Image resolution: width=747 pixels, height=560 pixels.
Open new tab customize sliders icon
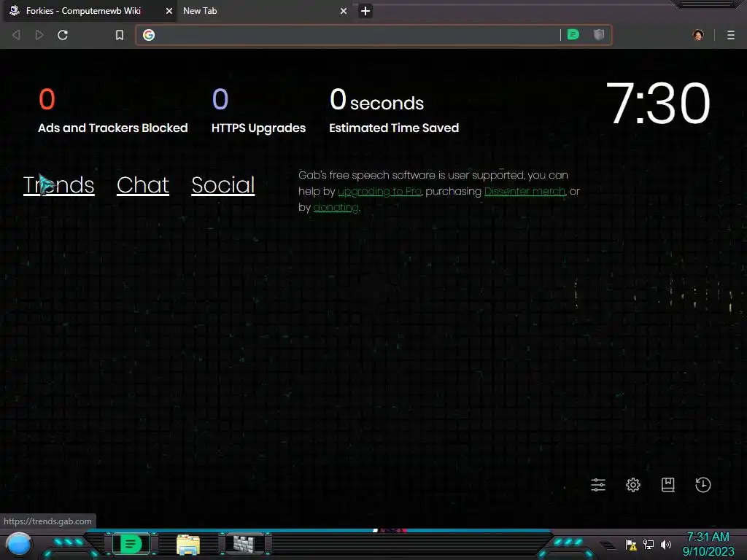598,485
